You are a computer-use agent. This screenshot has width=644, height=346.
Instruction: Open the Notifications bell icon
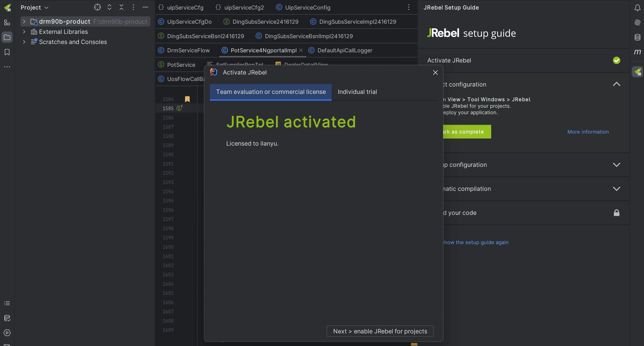click(x=638, y=8)
